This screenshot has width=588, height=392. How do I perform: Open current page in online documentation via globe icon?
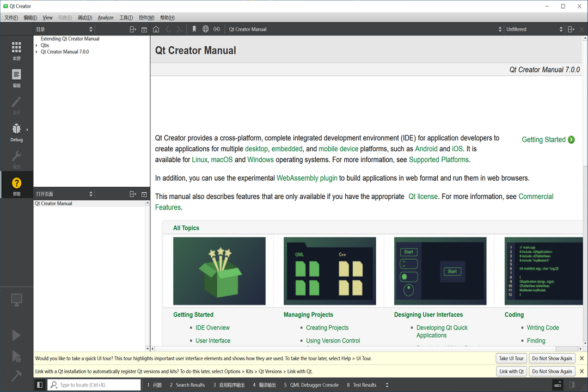[x=205, y=29]
